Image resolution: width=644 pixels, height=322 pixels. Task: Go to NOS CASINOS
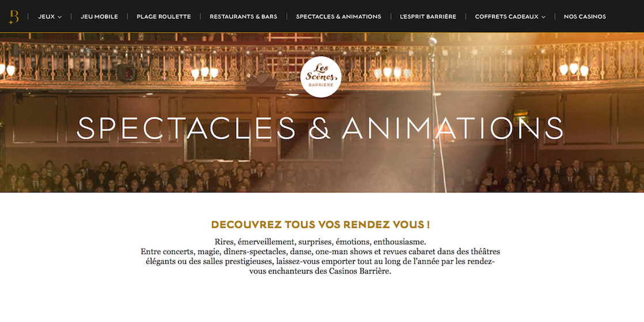(x=585, y=17)
